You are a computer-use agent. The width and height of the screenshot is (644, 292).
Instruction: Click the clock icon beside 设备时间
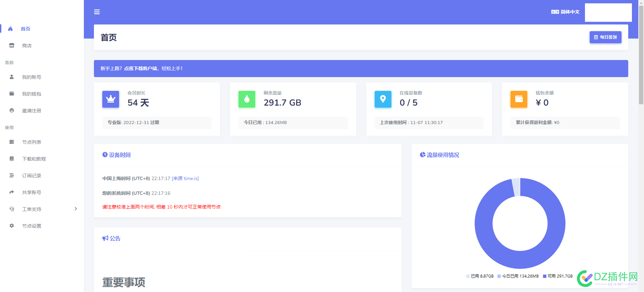pyautogui.click(x=105, y=155)
